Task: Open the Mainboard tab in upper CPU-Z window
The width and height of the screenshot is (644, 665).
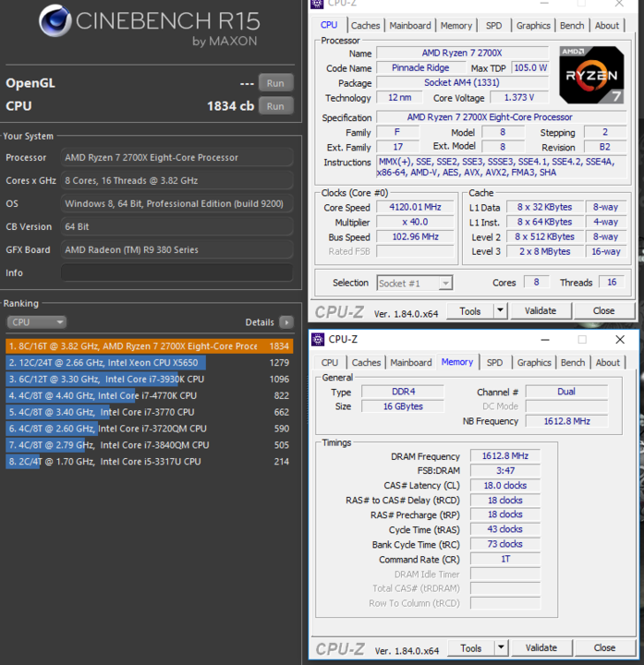Action: coord(410,26)
